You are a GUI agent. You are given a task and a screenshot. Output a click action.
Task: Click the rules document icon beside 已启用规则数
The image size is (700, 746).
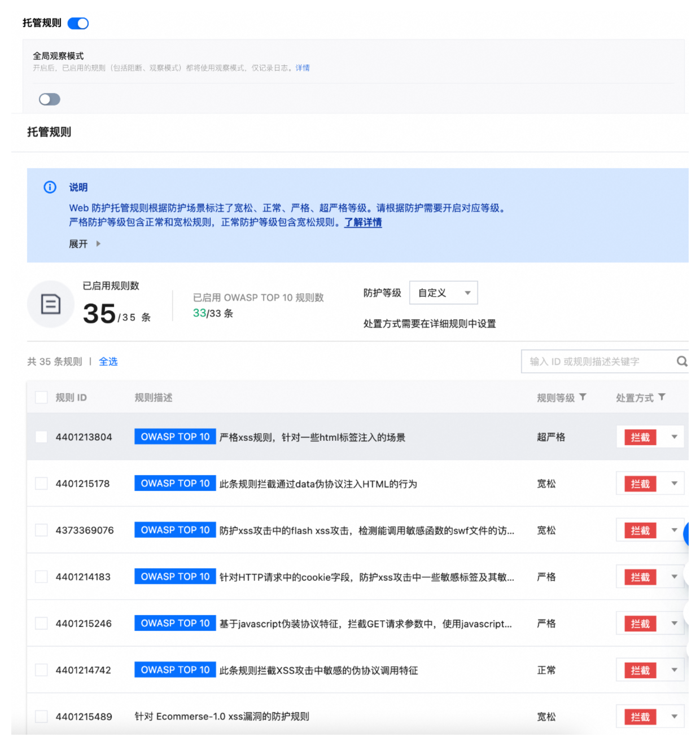point(50,304)
